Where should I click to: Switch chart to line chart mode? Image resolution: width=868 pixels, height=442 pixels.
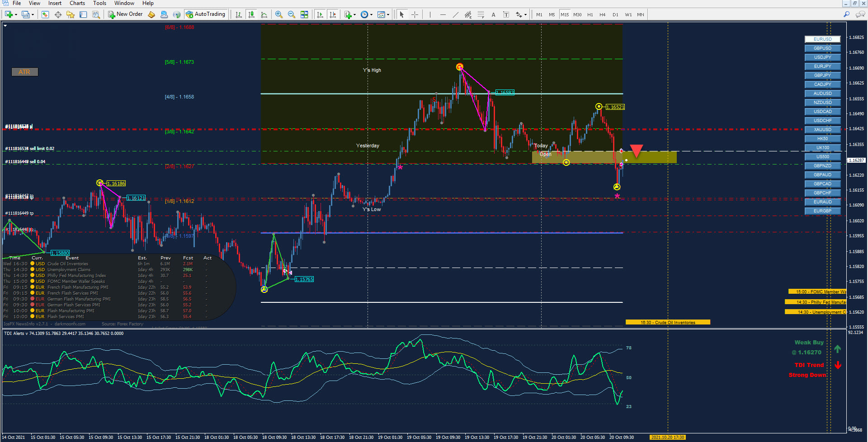pos(264,14)
